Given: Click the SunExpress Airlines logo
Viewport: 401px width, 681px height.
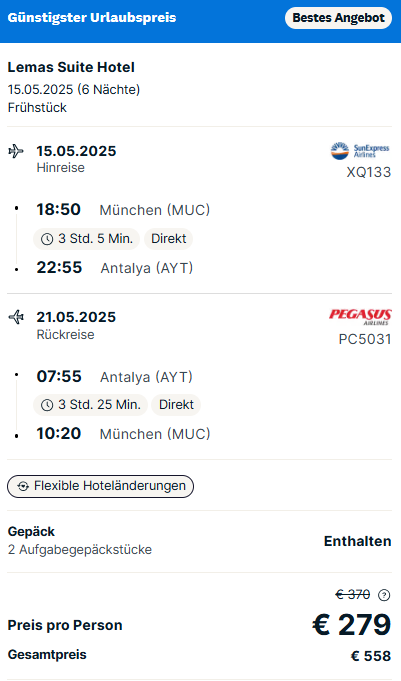Looking at the screenshot, I should 360,151.
